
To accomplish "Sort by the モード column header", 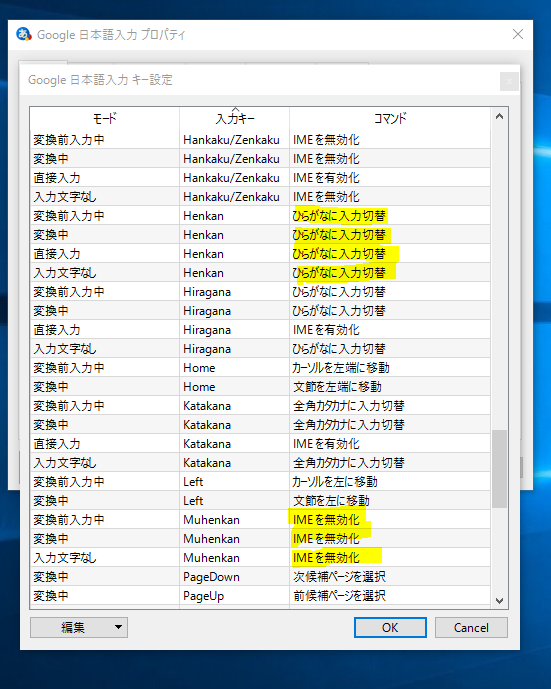I will click(105, 118).
